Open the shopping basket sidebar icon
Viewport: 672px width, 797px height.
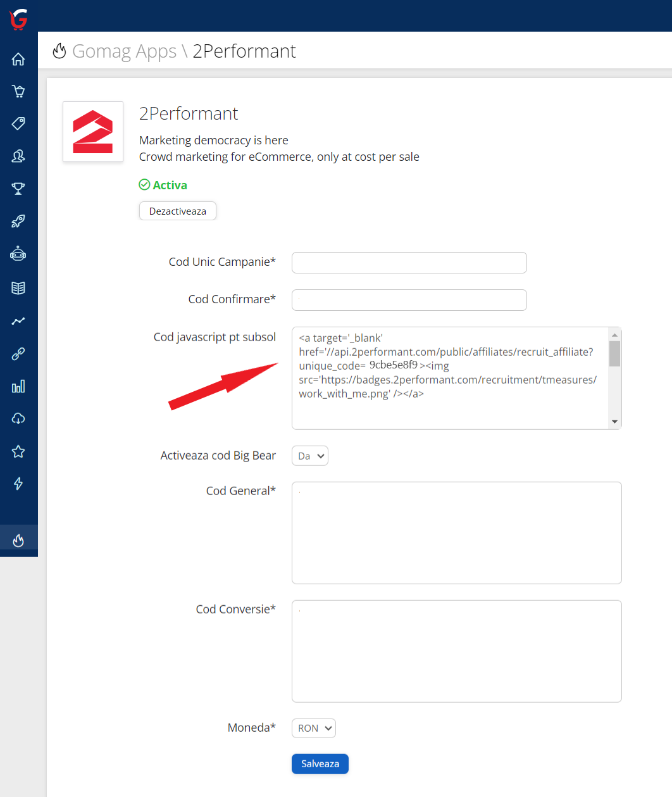click(x=18, y=91)
